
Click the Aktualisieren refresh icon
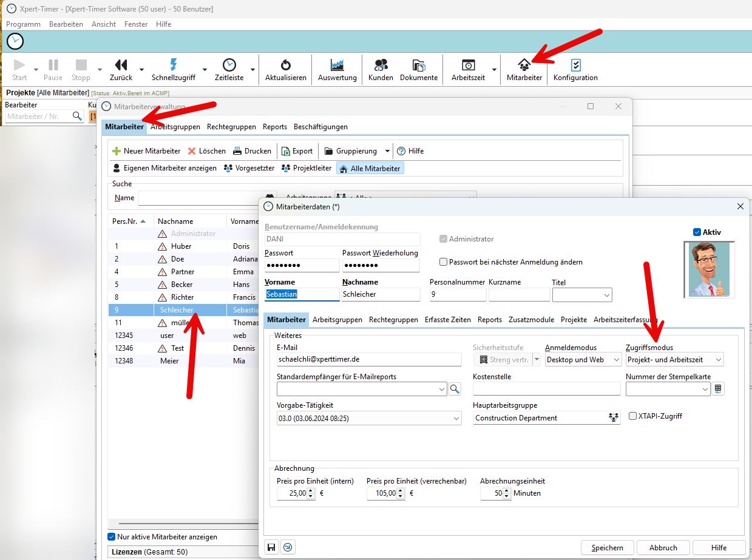285,66
